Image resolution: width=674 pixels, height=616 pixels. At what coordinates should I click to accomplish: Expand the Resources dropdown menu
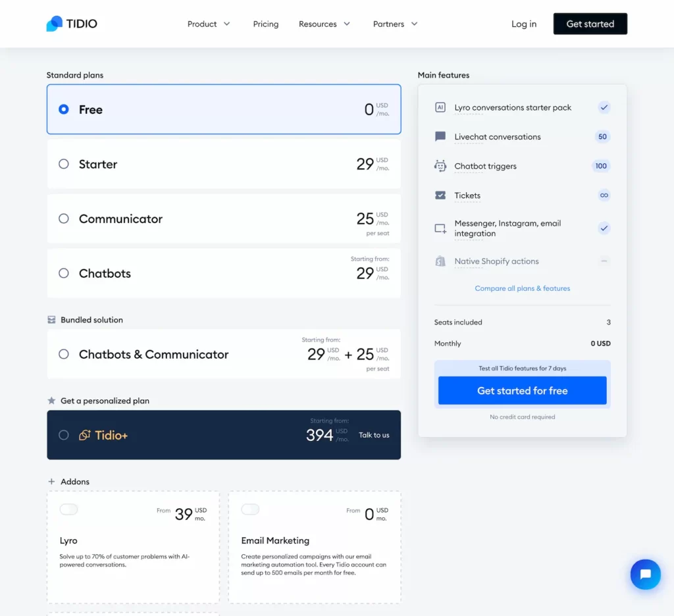pyautogui.click(x=324, y=24)
